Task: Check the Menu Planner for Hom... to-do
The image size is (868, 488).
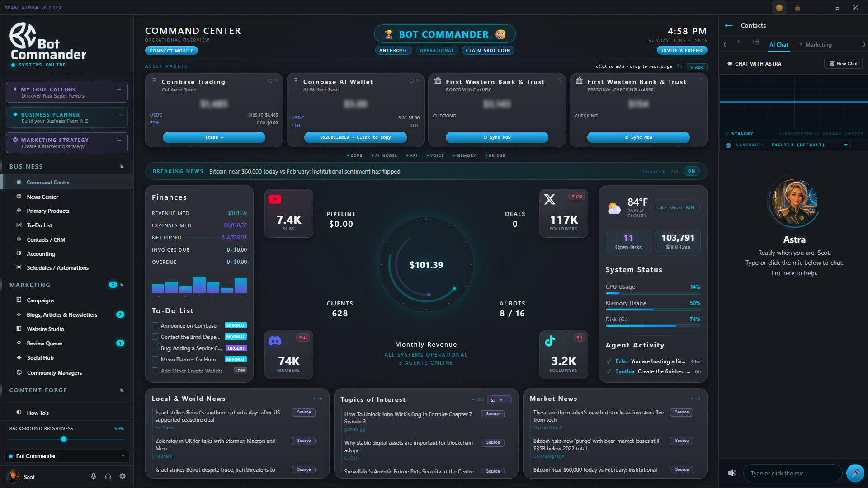Action: pos(155,359)
